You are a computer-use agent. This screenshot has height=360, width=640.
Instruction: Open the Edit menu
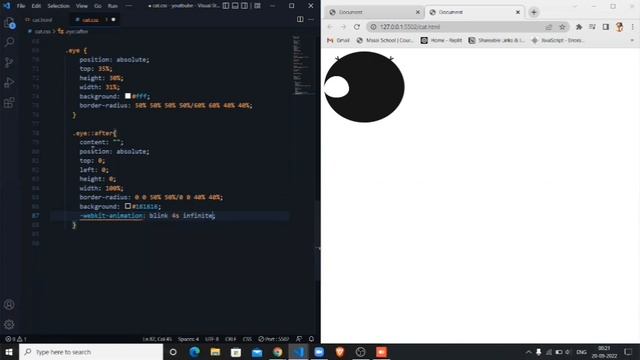tap(36, 6)
